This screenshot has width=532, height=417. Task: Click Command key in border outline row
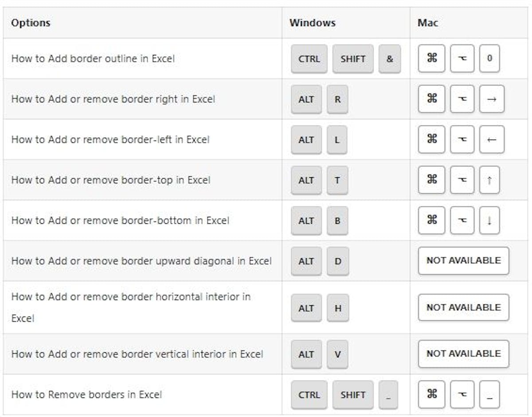pyautogui.click(x=431, y=58)
